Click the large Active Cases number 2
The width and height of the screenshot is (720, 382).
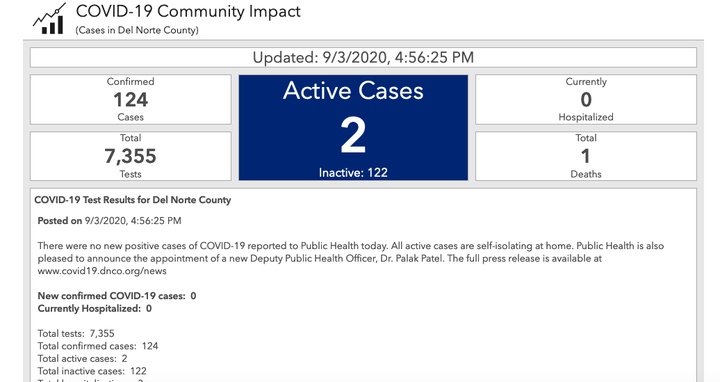(x=353, y=135)
